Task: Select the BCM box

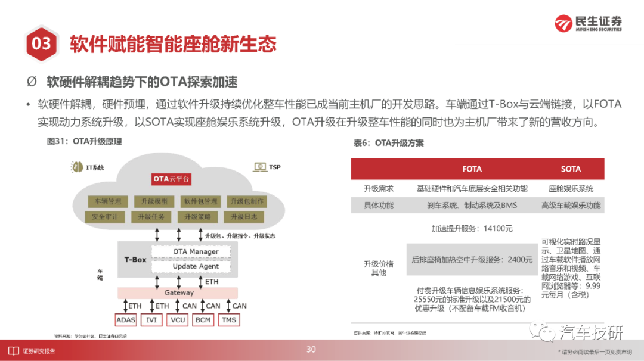Action: pos(203,320)
